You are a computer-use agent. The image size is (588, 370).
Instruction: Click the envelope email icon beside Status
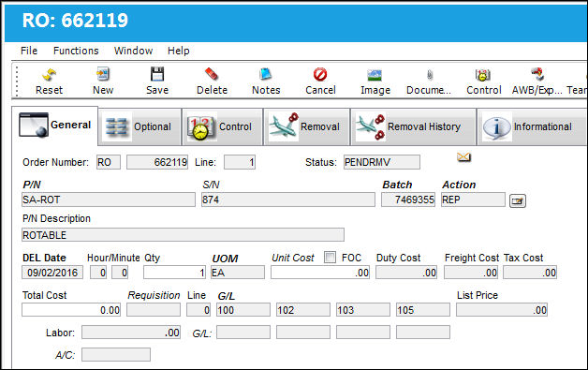[463, 156]
